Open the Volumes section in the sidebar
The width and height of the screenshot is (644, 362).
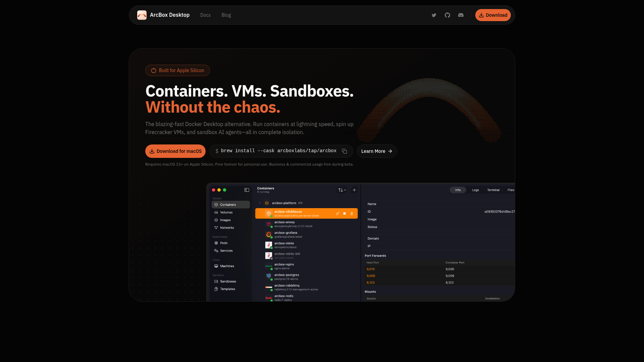click(x=226, y=212)
